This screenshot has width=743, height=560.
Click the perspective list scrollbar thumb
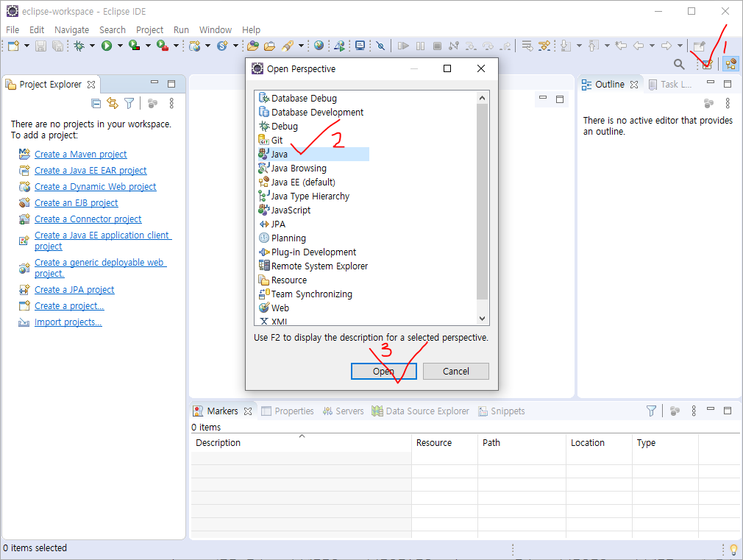pos(482,202)
